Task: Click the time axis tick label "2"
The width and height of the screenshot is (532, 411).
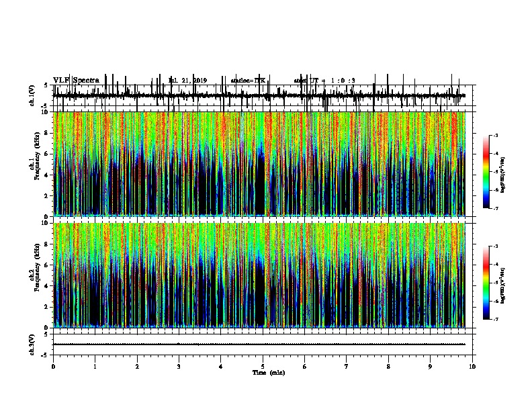Action: (x=137, y=367)
